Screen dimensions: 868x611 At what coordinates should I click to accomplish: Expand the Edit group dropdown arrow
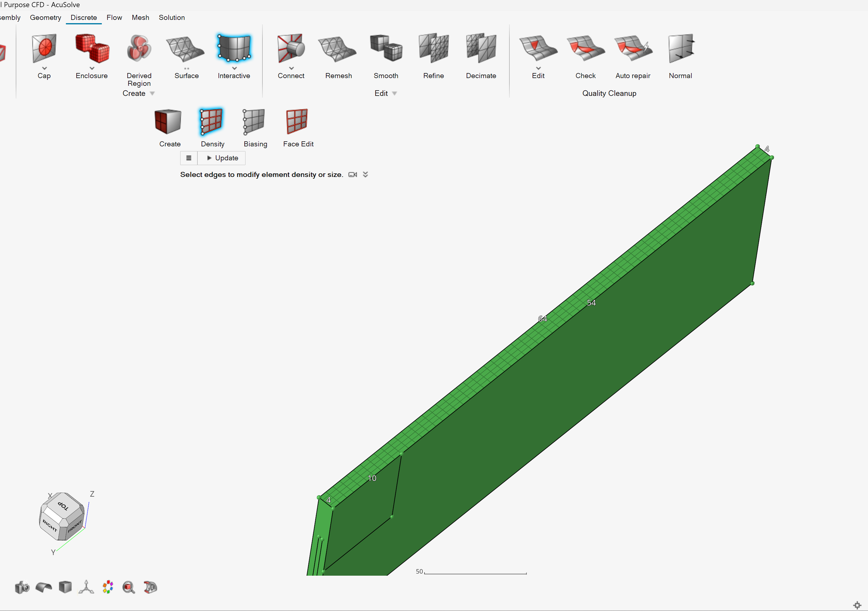coord(394,94)
